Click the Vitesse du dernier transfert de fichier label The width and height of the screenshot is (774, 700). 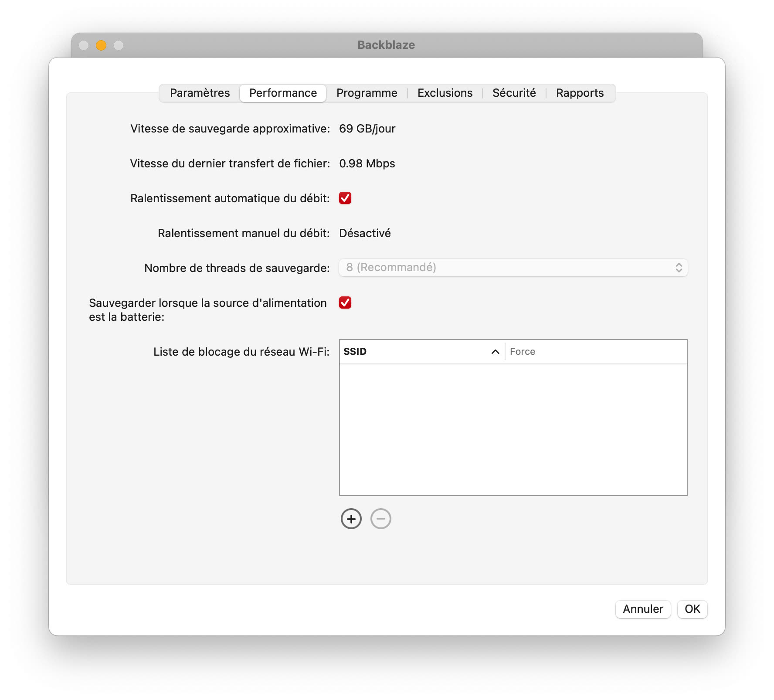[230, 163]
